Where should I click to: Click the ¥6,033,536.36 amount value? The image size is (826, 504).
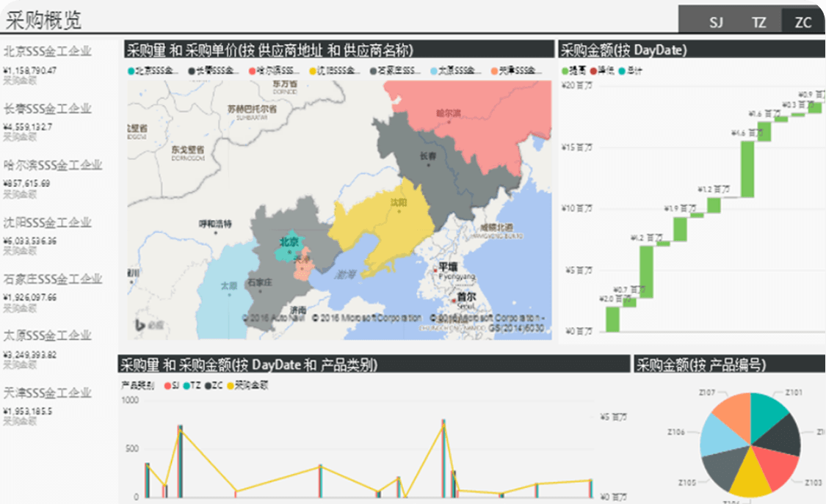(x=30, y=241)
